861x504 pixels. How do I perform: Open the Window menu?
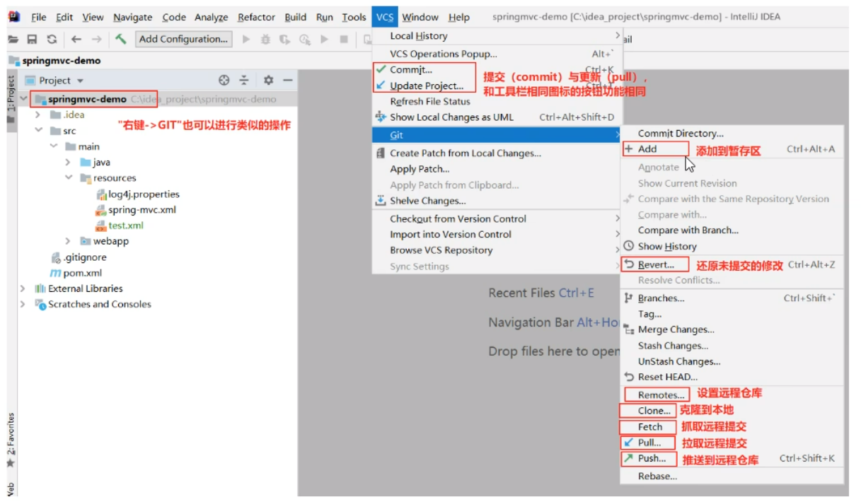pos(420,17)
